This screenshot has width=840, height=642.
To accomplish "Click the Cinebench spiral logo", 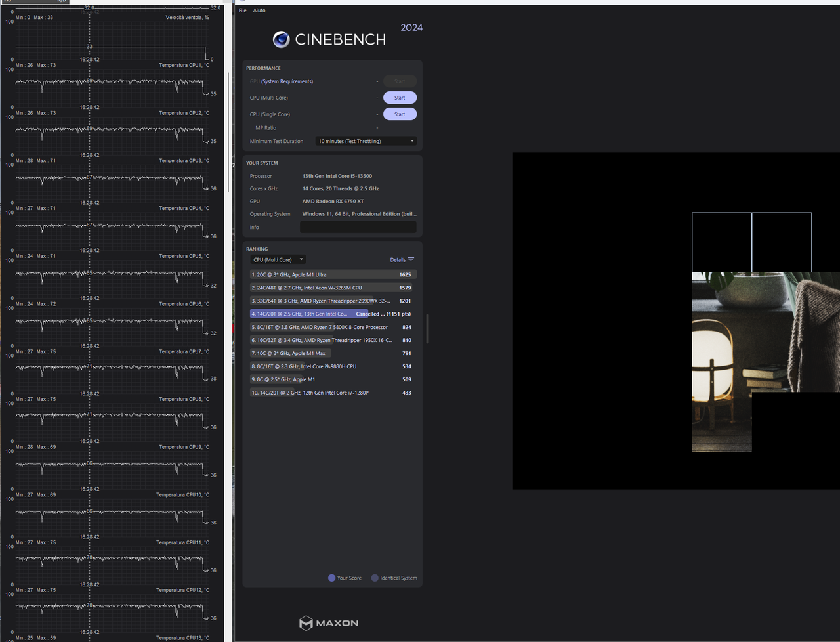I will [281, 39].
